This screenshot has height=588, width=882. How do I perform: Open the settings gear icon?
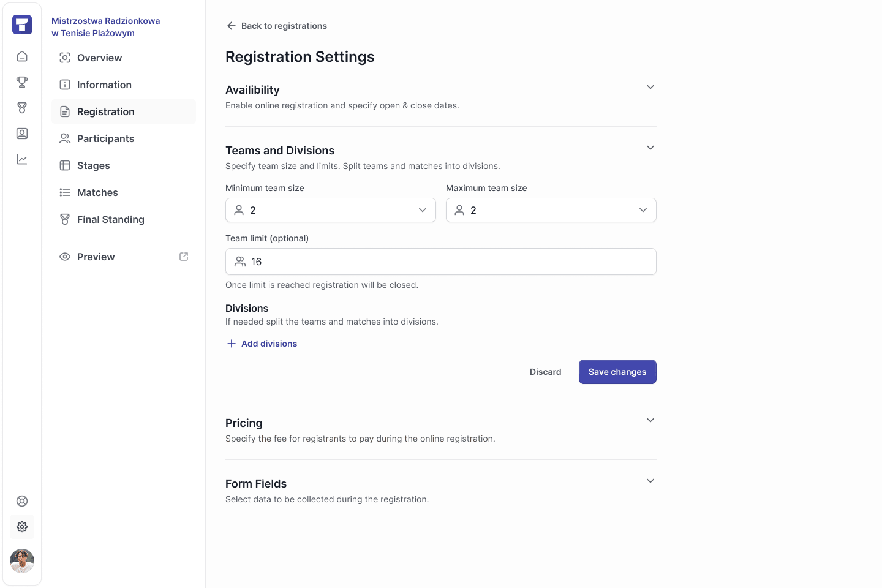point(22,527)
